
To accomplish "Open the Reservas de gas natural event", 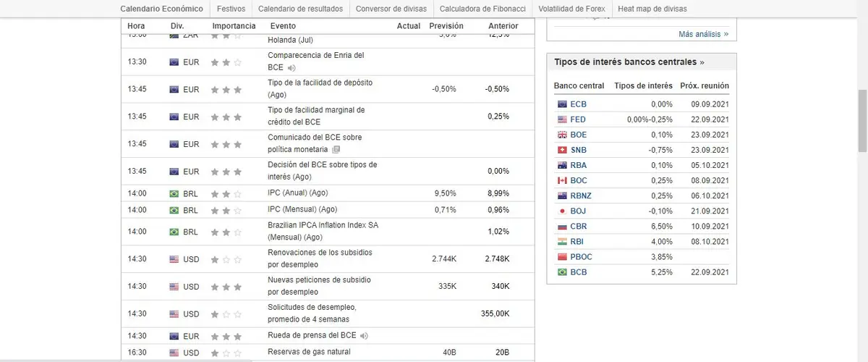I will pos(309,352).
